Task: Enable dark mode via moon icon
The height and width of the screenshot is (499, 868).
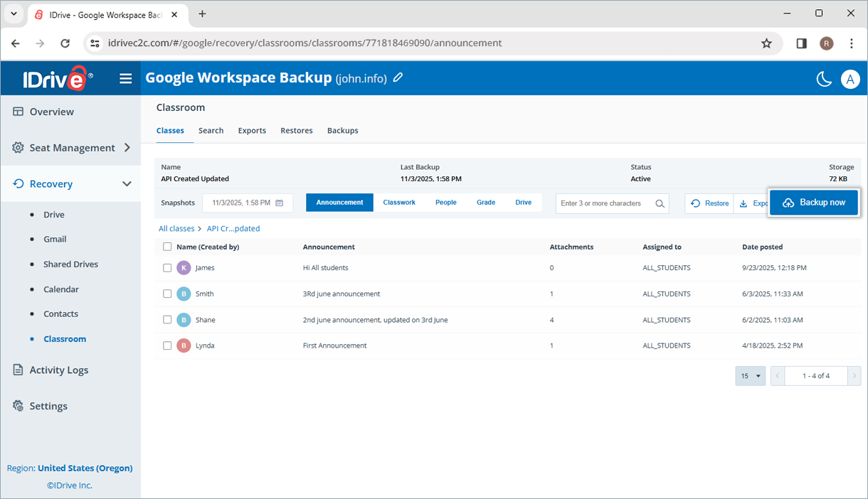Action: tap(824, 79)
